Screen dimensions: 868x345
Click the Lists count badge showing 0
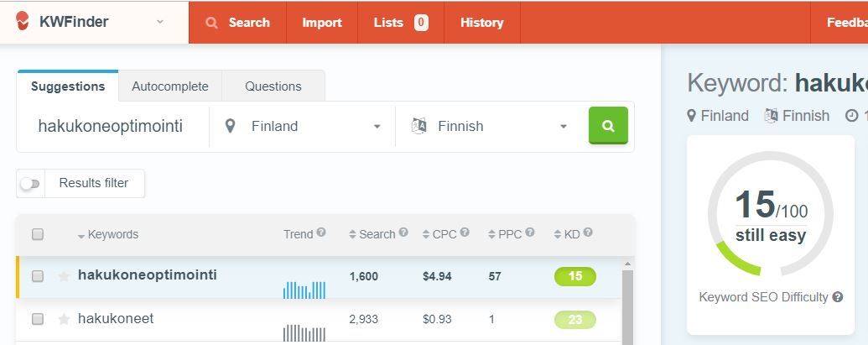tap(421, 23)
